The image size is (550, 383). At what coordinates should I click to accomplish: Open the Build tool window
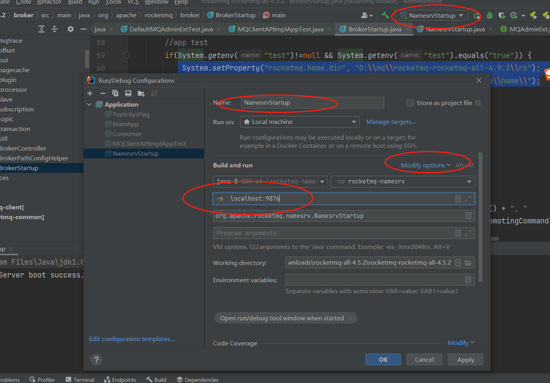click(x=156, y=379)
